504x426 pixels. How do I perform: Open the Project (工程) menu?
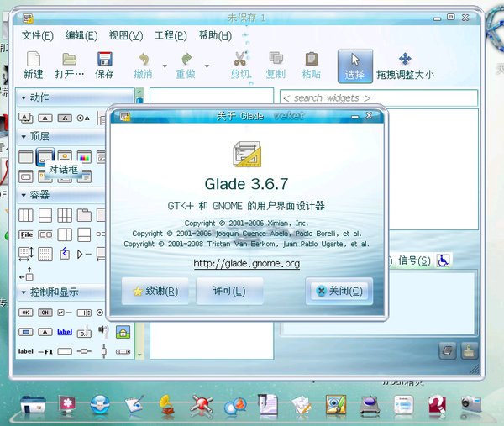coord(171,35)
